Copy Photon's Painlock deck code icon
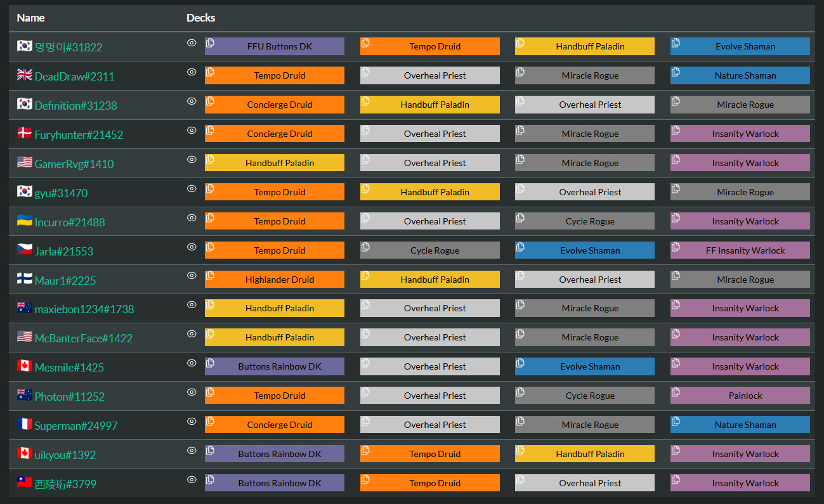Image resolution: width=824 pixels, height=504 pixels. click(676, 392)
